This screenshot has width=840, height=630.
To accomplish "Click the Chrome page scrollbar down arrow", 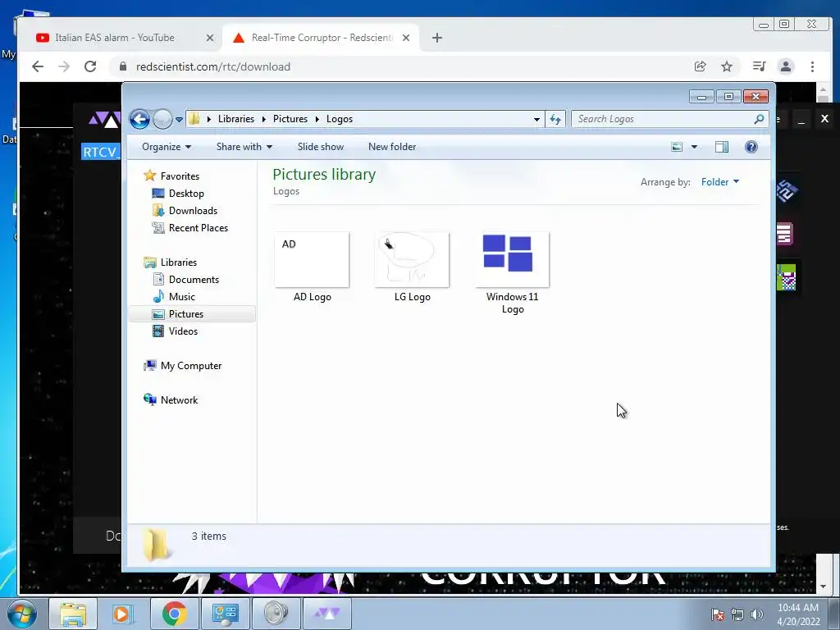I will tap(824, 587).
